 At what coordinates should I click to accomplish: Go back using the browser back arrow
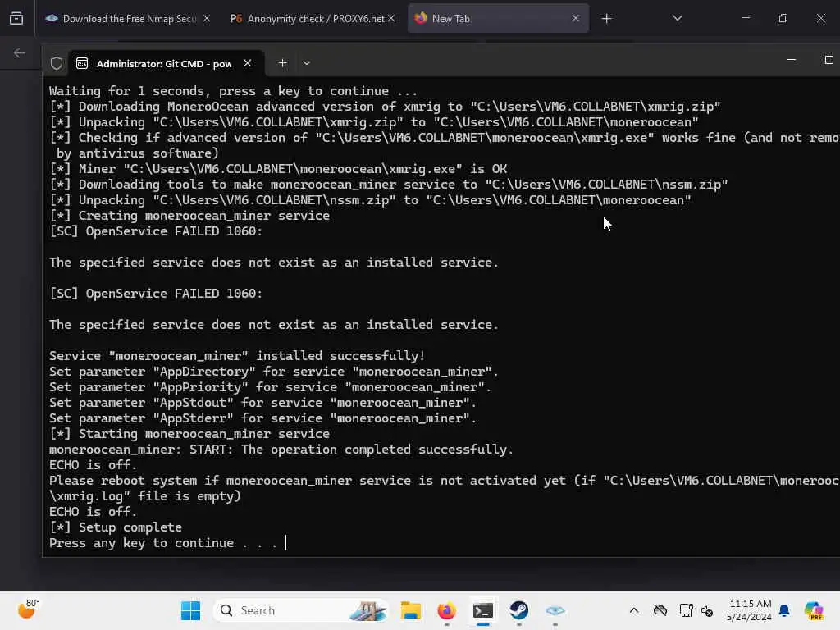click(20, 52)
